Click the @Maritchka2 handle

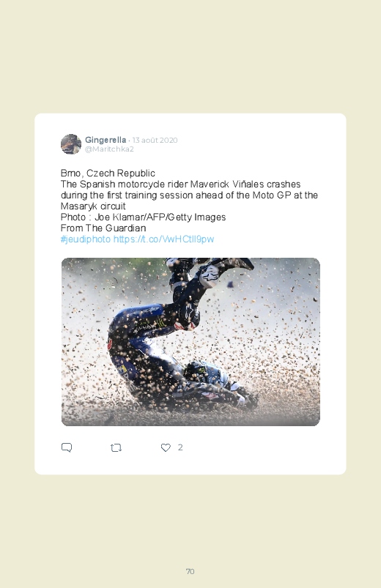click(109, 149)
